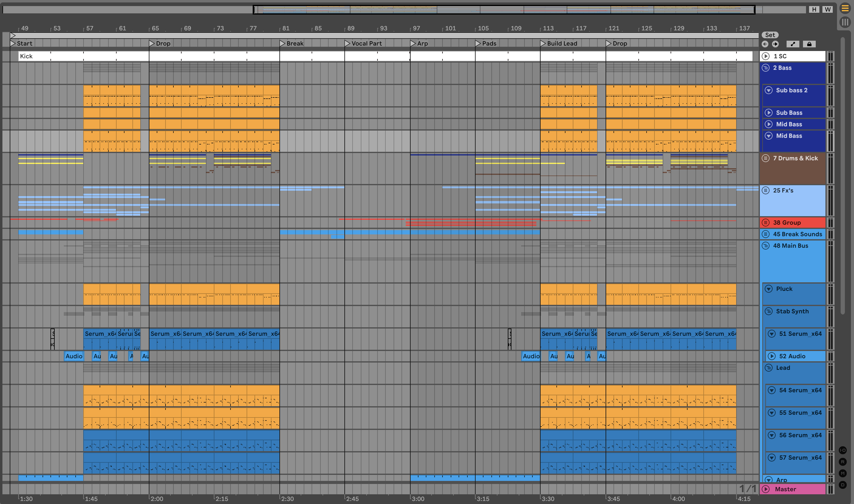Show Returns with the R button
The image size is (854, 504).
pyautogui.click(x=843, y=462)
